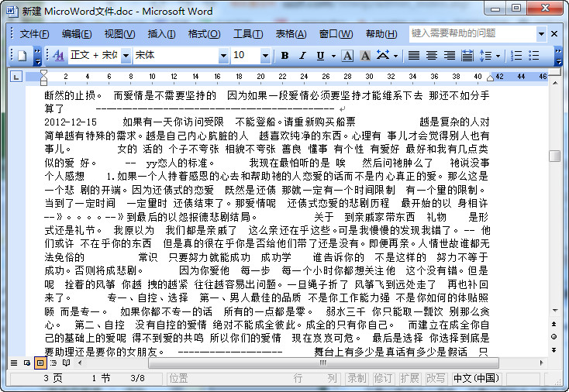Switch to Web Layout view

pyautogui.click(x=27, y=363)
